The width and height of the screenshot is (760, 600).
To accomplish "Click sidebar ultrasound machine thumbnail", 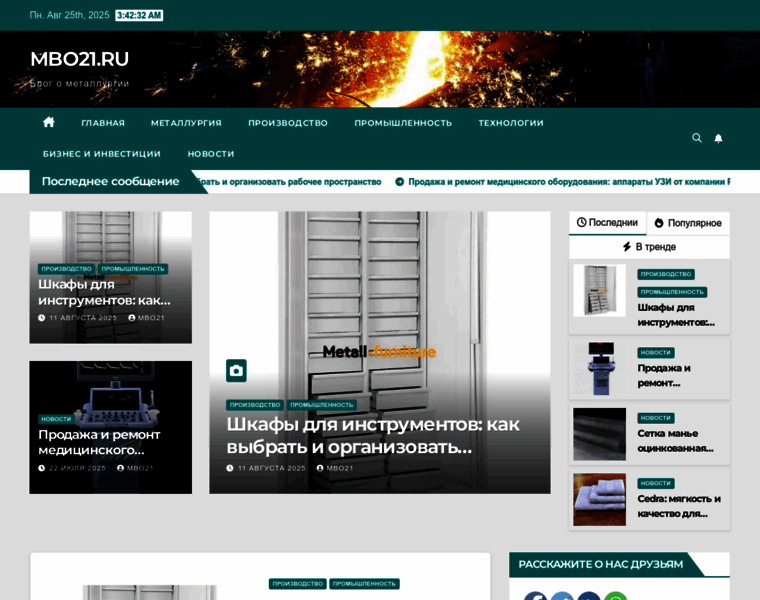I will (600, 368).
